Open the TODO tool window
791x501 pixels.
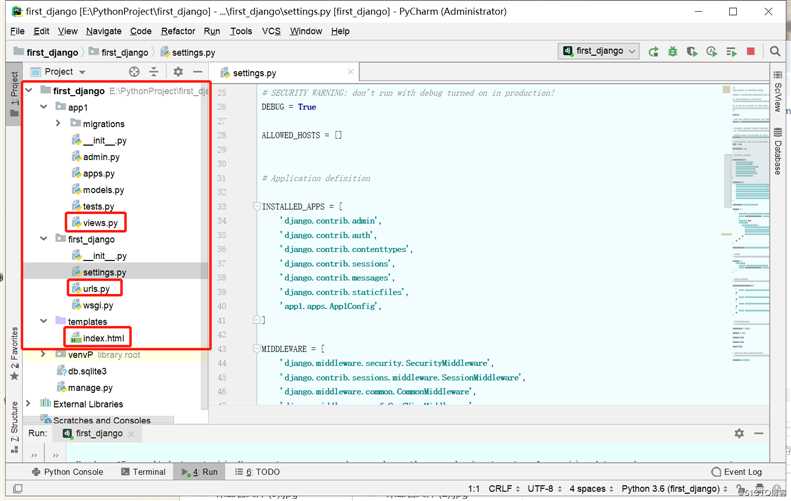(257, 472)
